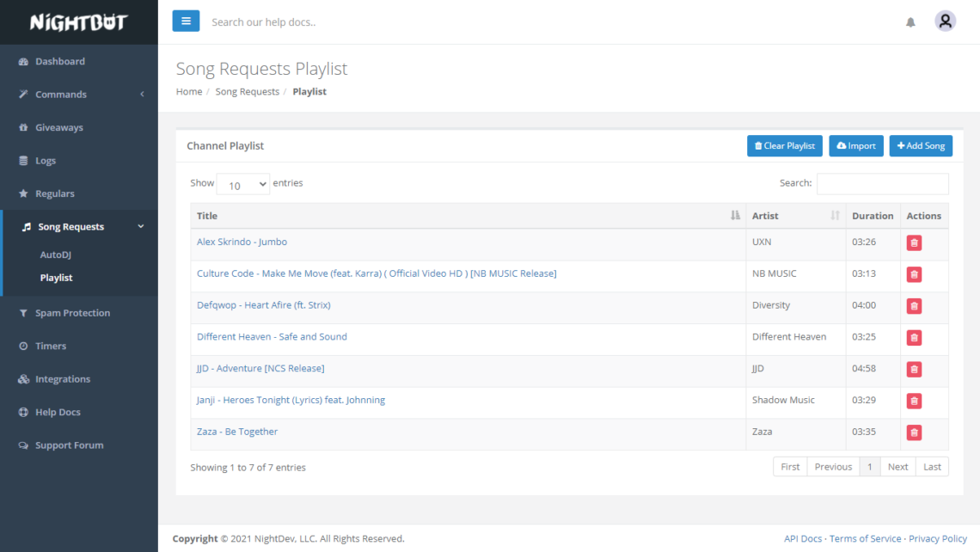980x552 pixels.
Task: Delete Defqwop - Heart Afire track
Action: [x=914, y=306]
